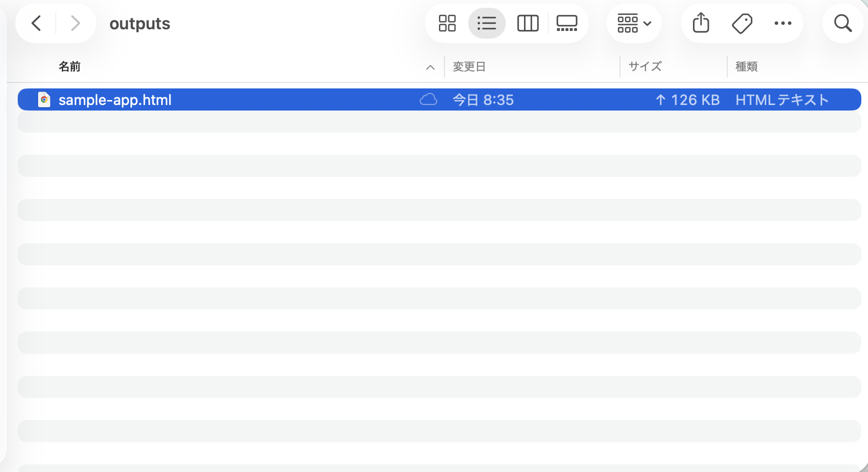The width and height of the screenshot is (868, 472).
Task: Click the iCloud status icon
Action: click(x=428, y=99)
